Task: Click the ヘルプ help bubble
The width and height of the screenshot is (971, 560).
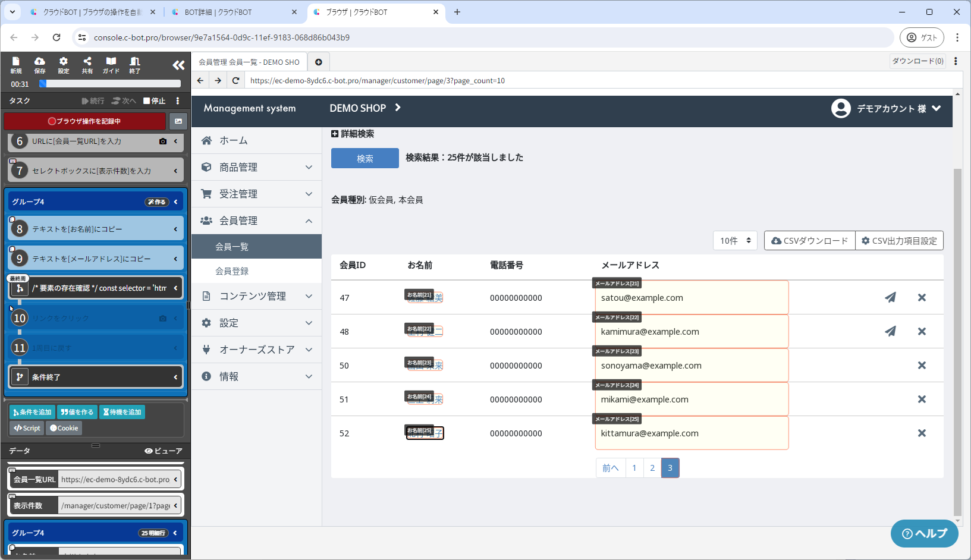Action: coord(925,533)
